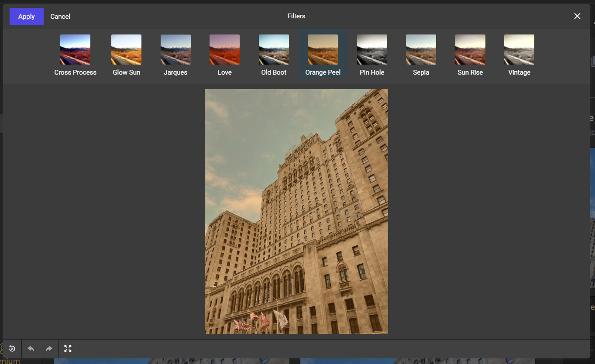Select the Cross Process filter thumbnail
The height and width of the screenshot is (364, 595).
pos(75,50)
